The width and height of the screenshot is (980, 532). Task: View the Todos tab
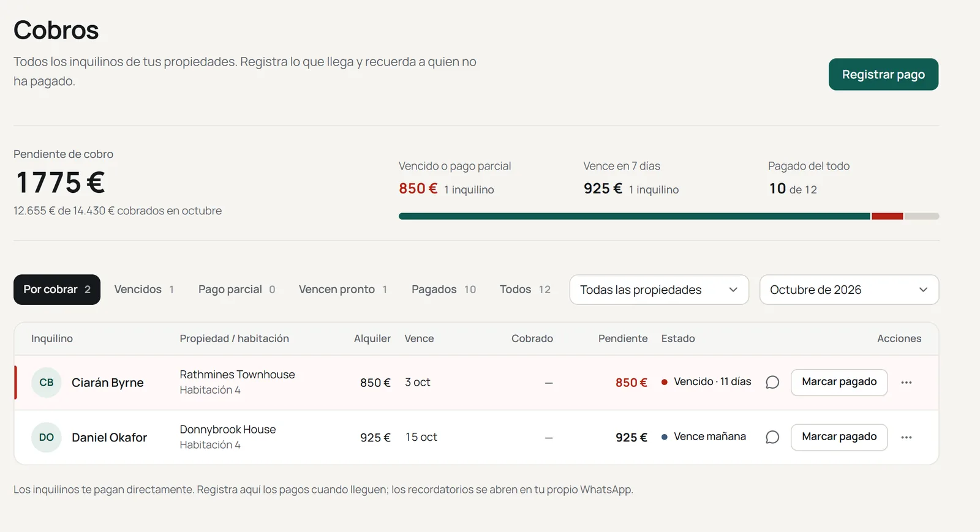click(525, 290)
